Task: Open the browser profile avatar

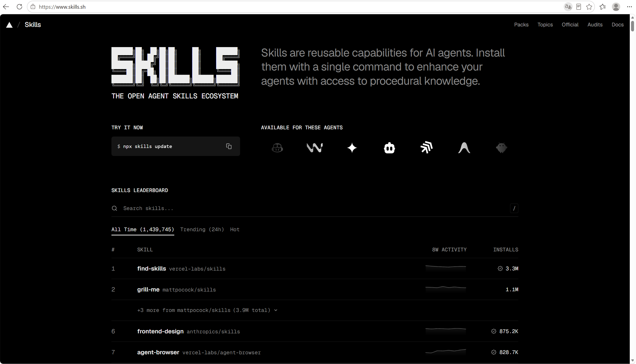Action: click(616, 7)
